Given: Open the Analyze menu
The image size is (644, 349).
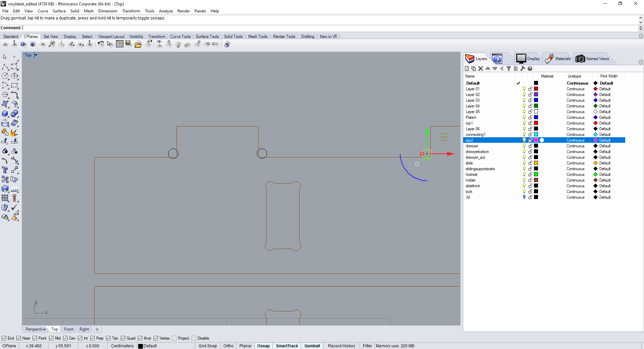Looking at the screenshot, I should click(166, 11).
